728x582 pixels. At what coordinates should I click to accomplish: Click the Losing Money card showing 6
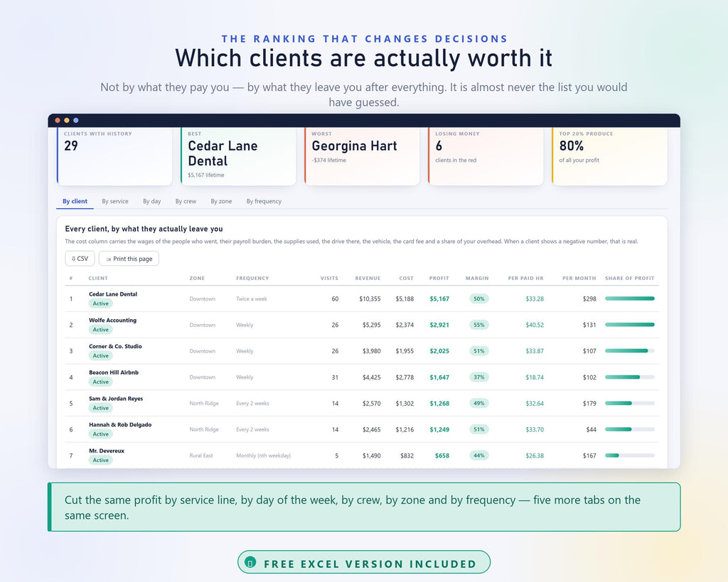[486, 156]
